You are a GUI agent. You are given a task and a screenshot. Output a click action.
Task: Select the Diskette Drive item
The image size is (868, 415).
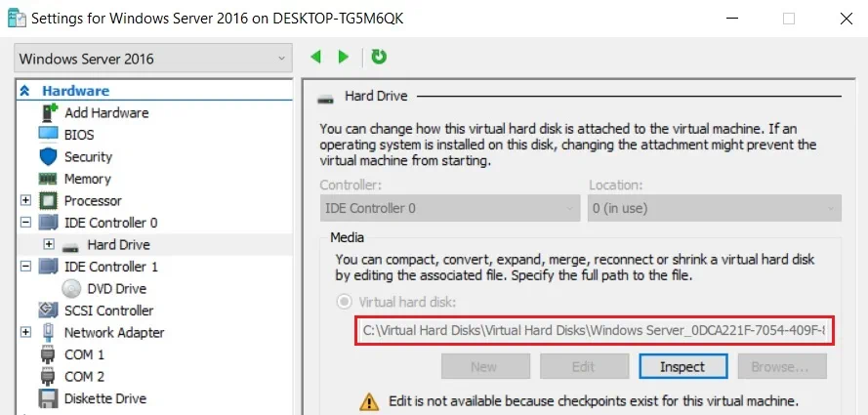click(x=104, y=398)
